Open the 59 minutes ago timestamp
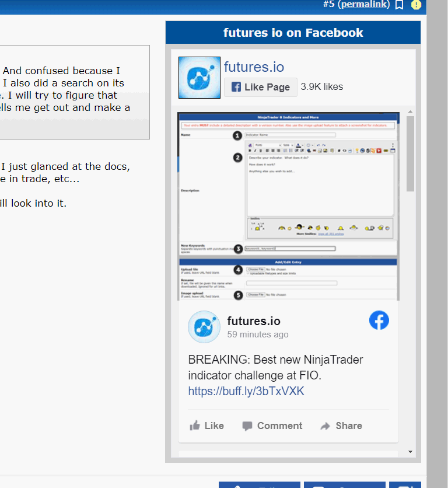 pos(258,334)
